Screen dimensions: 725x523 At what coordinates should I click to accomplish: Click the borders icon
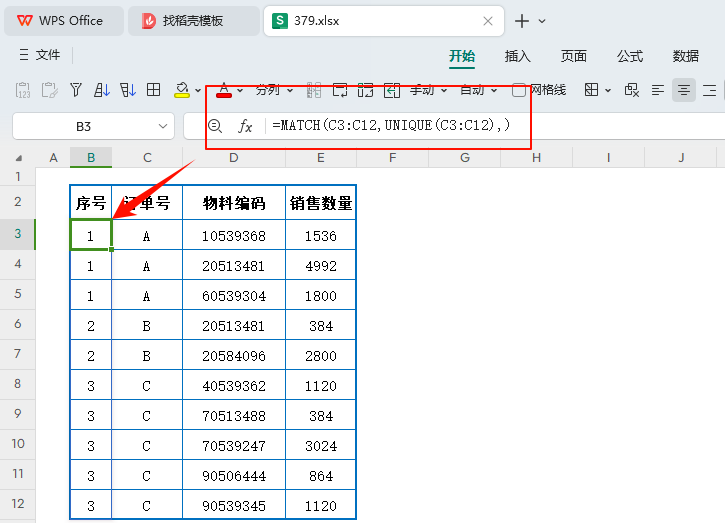point(591,90)
